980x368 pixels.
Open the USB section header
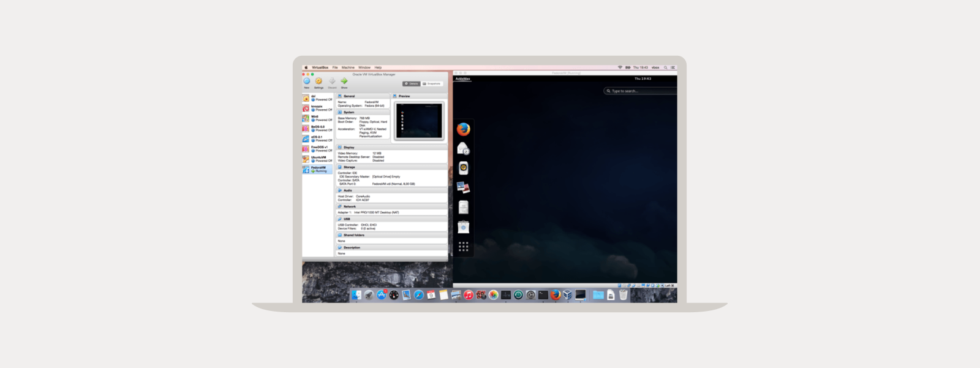pos(392,219)
